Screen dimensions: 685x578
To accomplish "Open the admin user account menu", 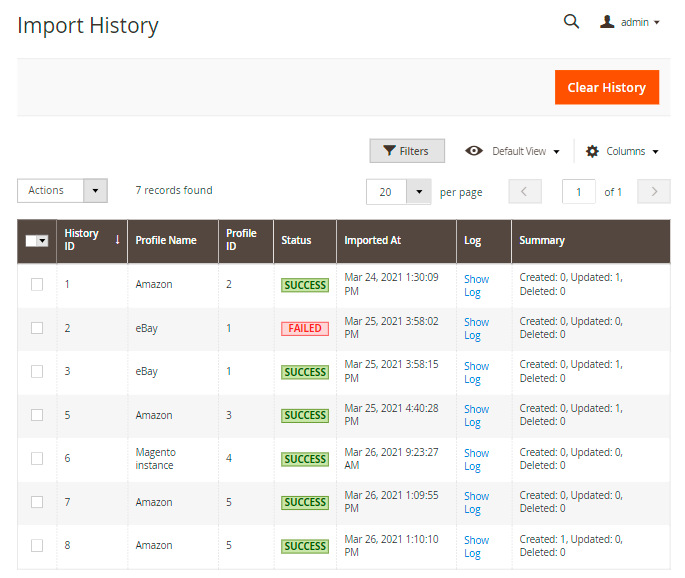I will point(630,22).
